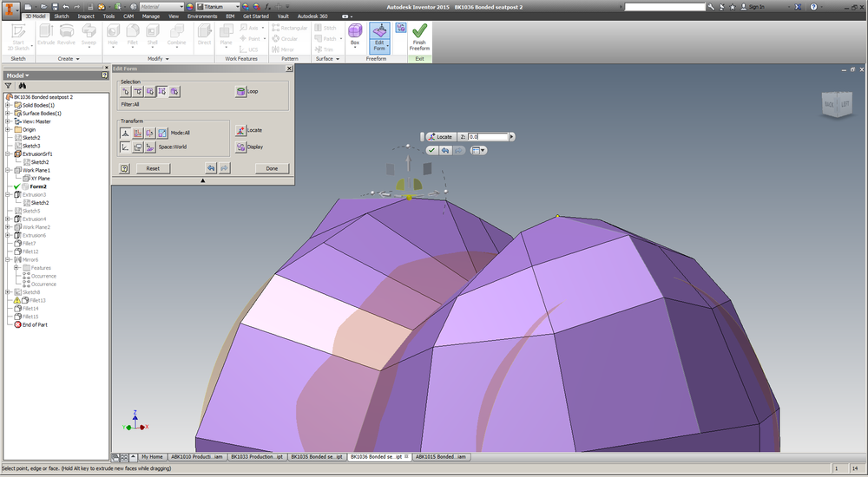The height and width of the screenshot is (477, 868).
Task: Click the Edit Form dialog help icon
Action: click(x=124, y=169)
